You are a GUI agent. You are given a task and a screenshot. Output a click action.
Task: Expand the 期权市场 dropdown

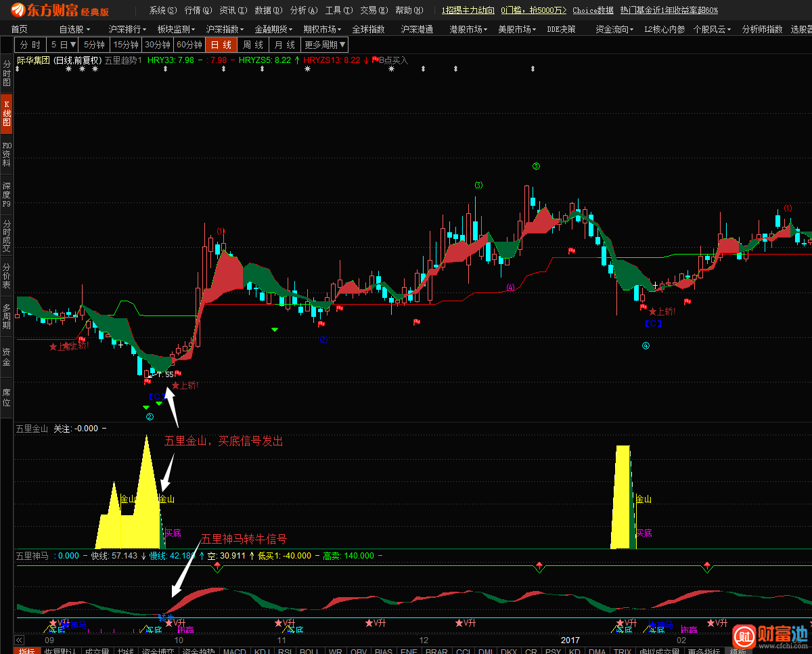click(323, 29)
